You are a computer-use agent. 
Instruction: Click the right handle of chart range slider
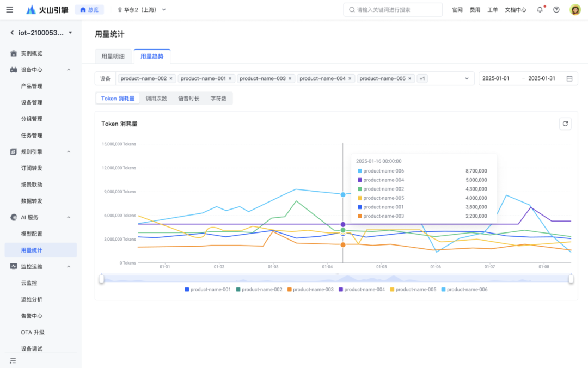[x=571, y=279]
